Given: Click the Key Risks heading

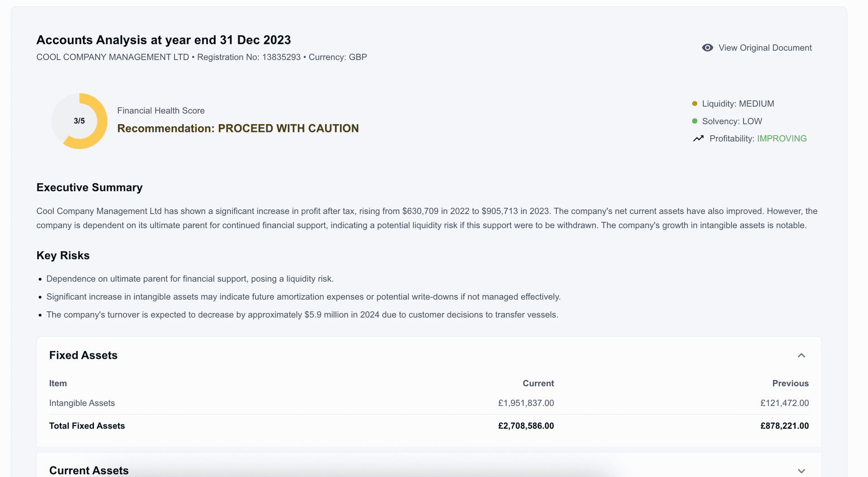Looking at the screenshot, I should pos(63,256).
